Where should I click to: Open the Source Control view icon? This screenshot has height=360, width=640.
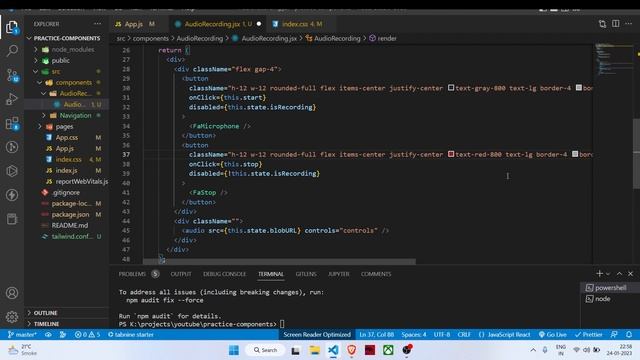point(12,75)
